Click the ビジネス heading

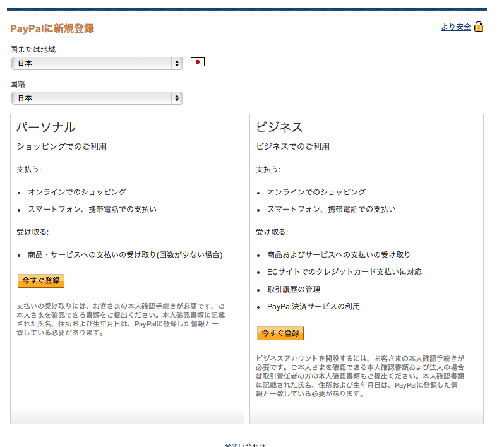click(279, 128)
